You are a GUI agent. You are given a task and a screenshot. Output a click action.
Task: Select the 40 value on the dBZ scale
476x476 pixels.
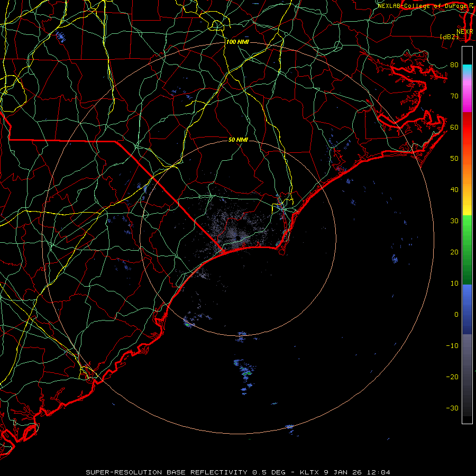pos(454,190)
